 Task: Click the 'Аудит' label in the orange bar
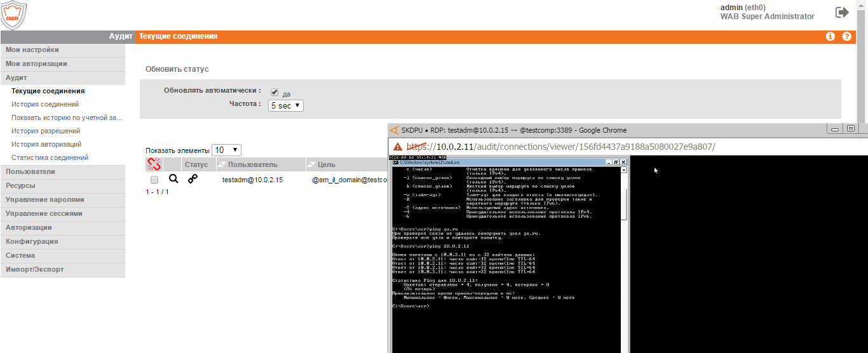(x=120, y=36)
